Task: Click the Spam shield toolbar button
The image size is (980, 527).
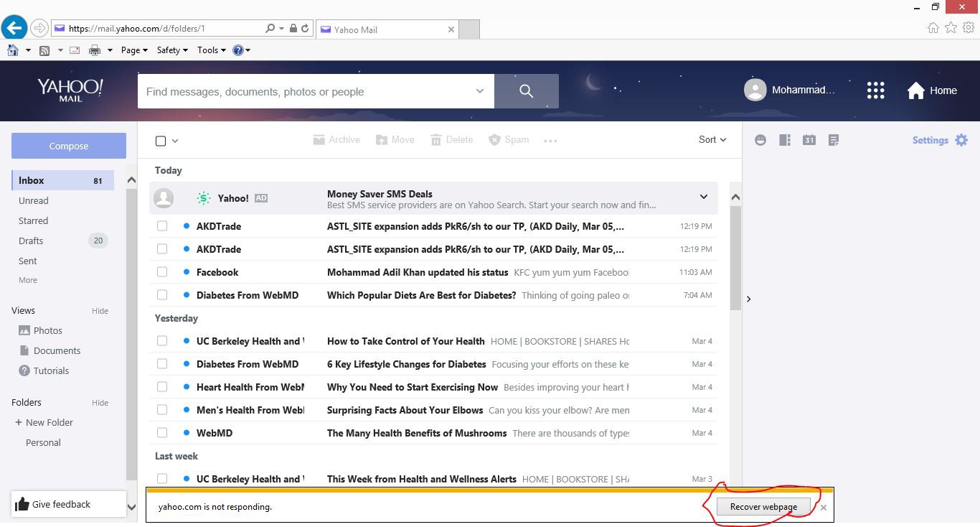Action: tap(509, 140)
